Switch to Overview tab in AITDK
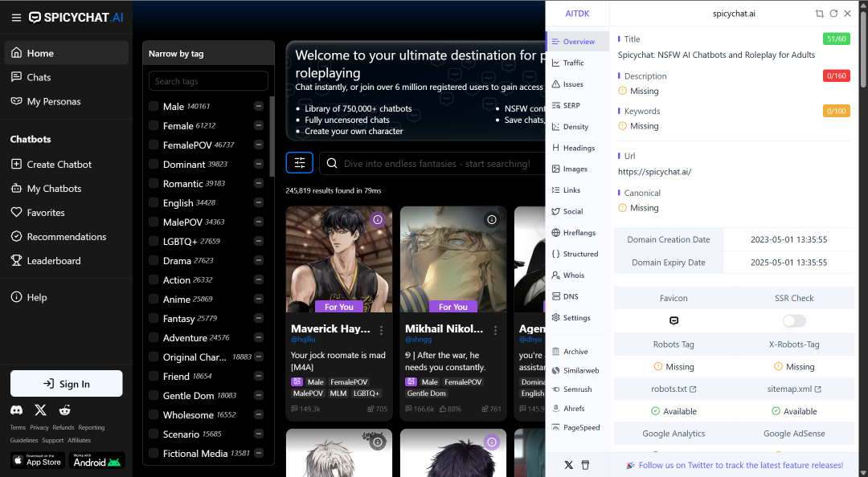 [577, 42]
